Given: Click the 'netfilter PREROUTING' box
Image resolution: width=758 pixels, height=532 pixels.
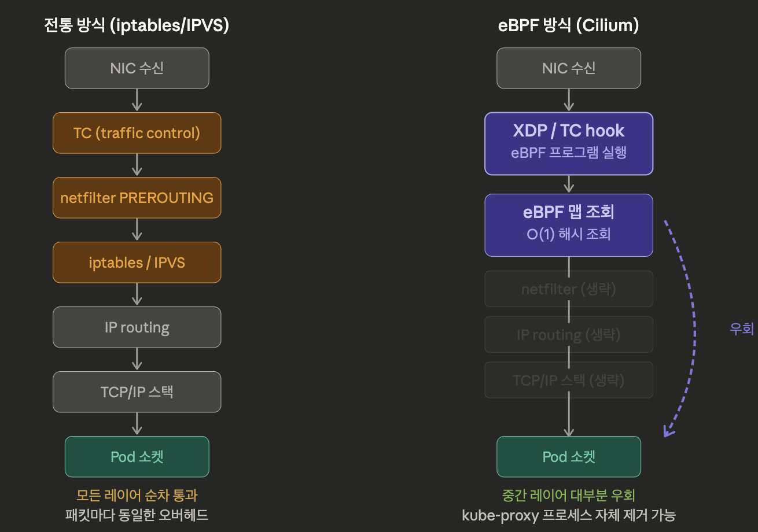Looking at the screenshot, I should (x=137, y=198).
